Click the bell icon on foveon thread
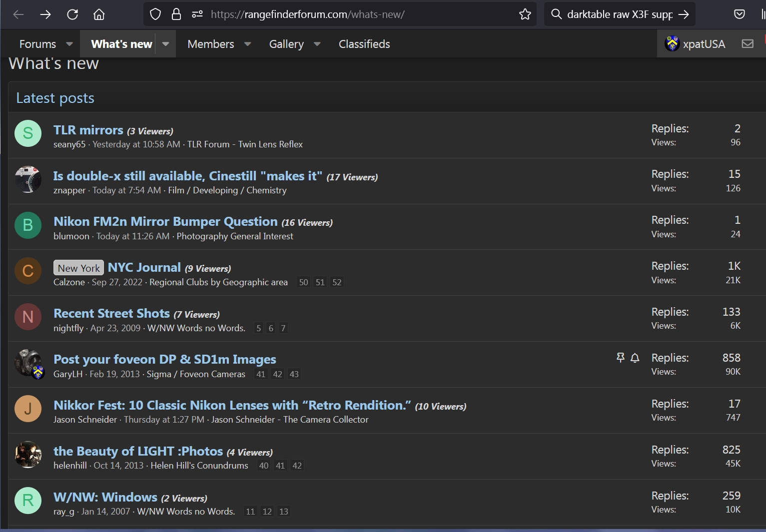The height and width of the screenshot is (532, 766). (x=635, y=358)
